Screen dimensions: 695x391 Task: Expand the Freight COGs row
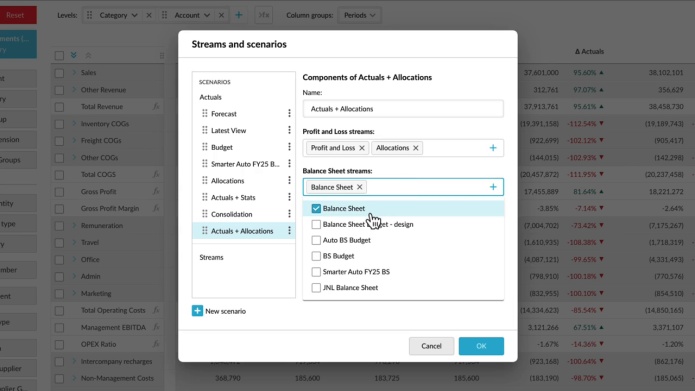74,140
